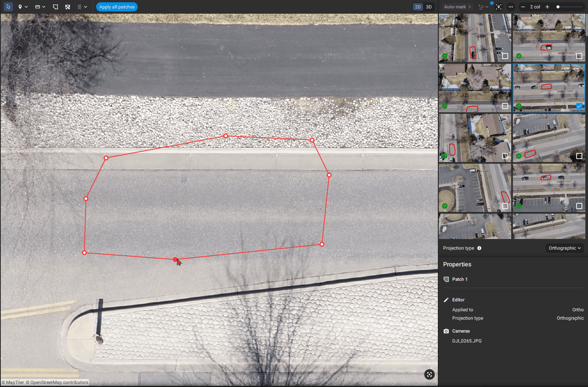Select the arrow pointer tool
This screenshot has height=387, width=588.
tap(8, 7)
